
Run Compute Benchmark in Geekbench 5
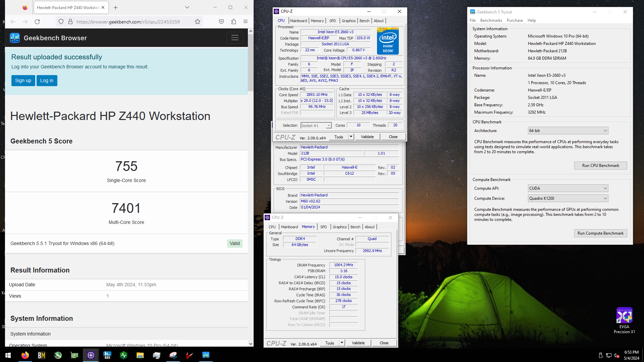[x=600, y=233]
